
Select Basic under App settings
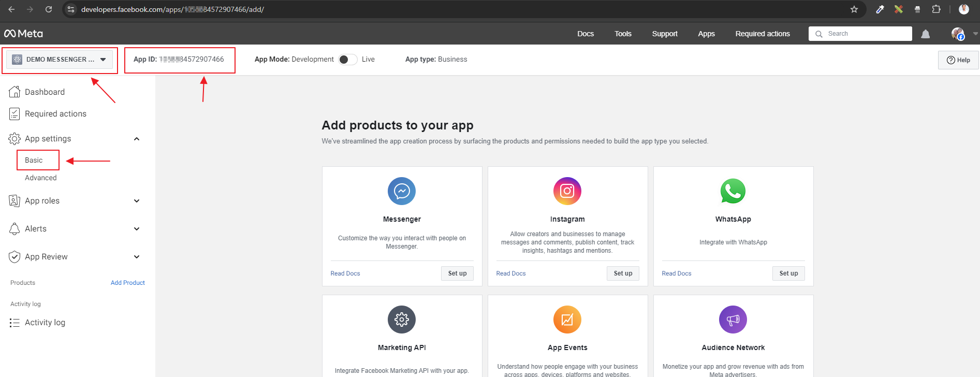point(34,160)
